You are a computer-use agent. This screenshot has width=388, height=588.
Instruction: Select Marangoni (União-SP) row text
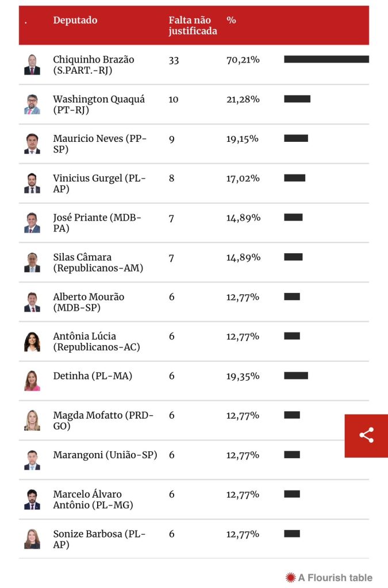pyautogui.click(x=105, y=455)
